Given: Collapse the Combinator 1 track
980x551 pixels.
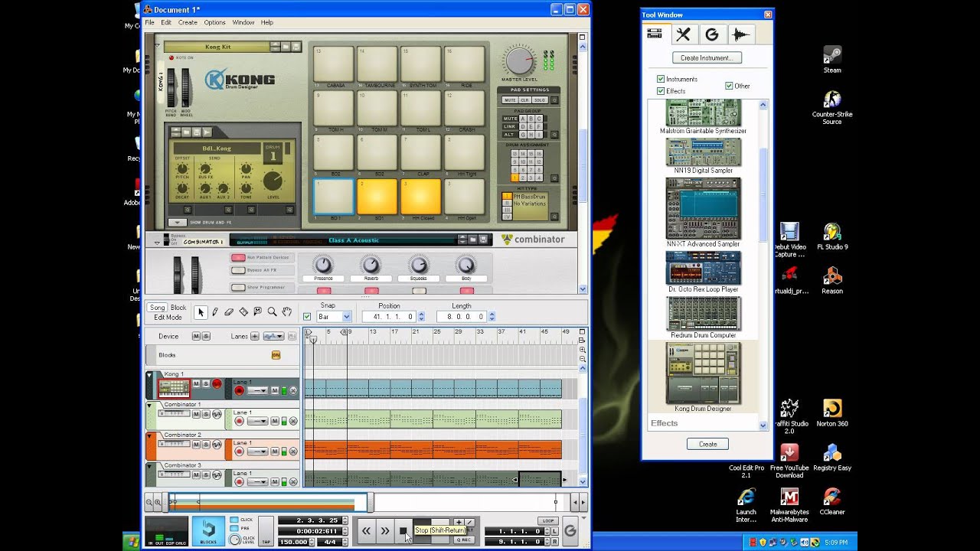Looking at the screenshot, I should [149, 406].
